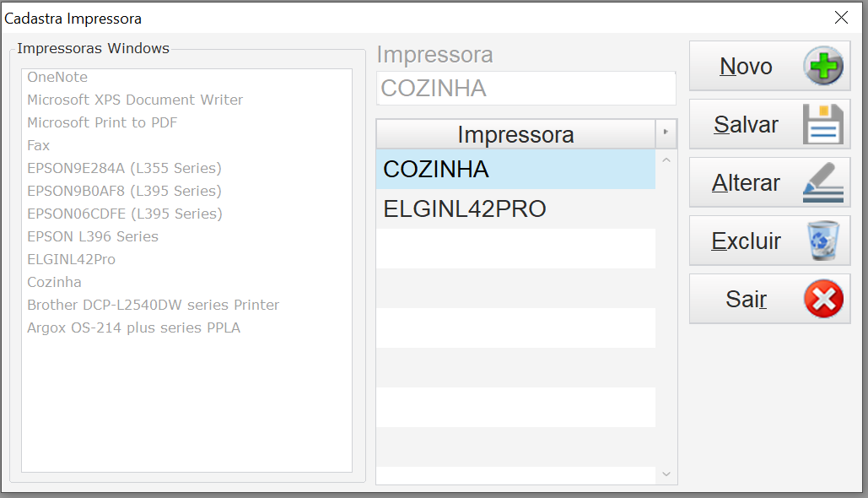
Task: Click the red X Sair icon
Action: [x=822, y=299]
